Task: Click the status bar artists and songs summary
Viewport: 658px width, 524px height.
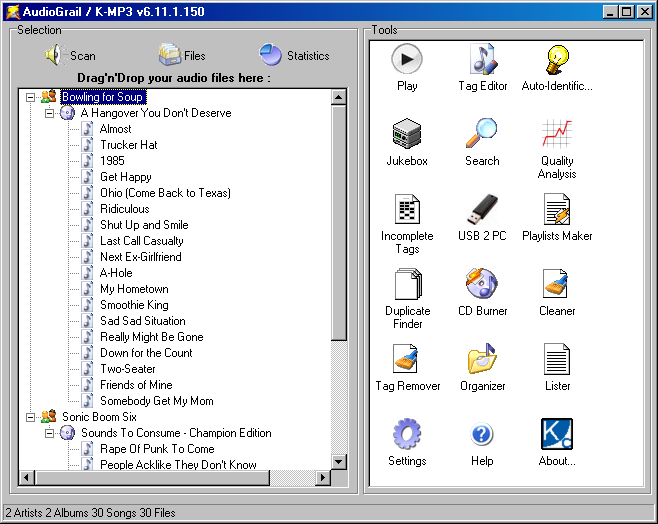Action: tap(90, 513)
